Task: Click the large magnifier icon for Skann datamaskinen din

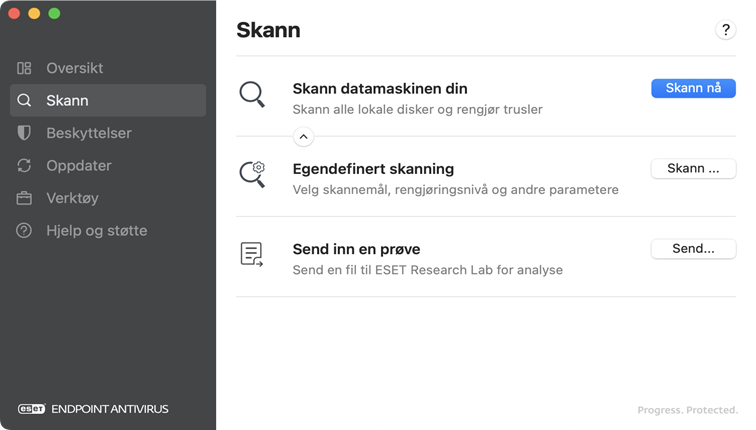Action: click(x=252, y=94)
